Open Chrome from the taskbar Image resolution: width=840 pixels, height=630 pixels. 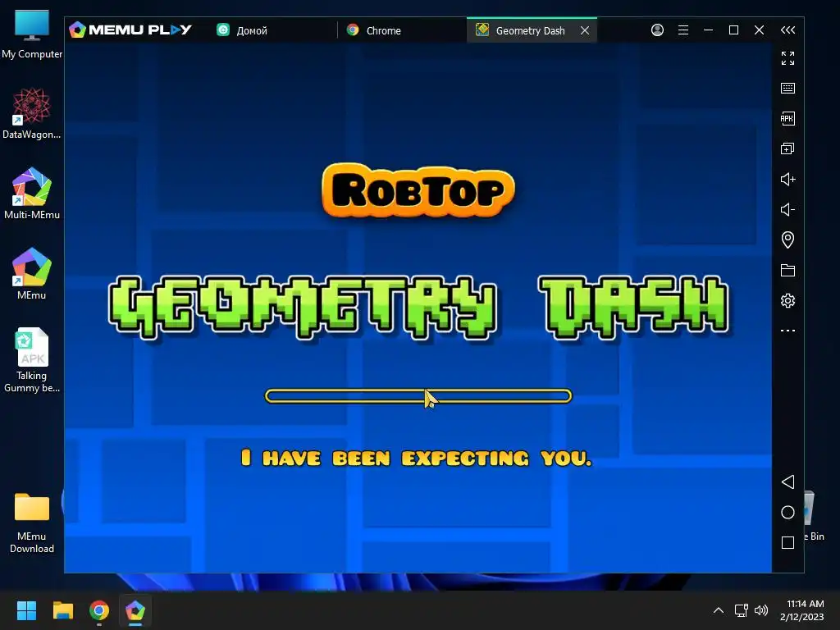click(x=99, y=610)
